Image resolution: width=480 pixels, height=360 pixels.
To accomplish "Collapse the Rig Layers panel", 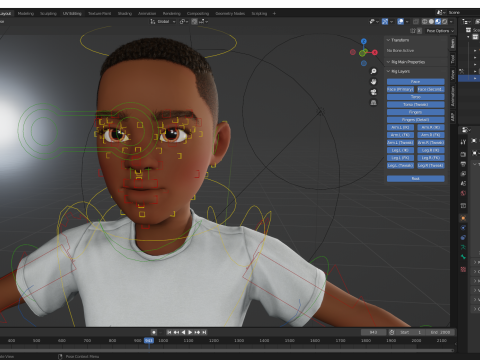I will (398, 71).
